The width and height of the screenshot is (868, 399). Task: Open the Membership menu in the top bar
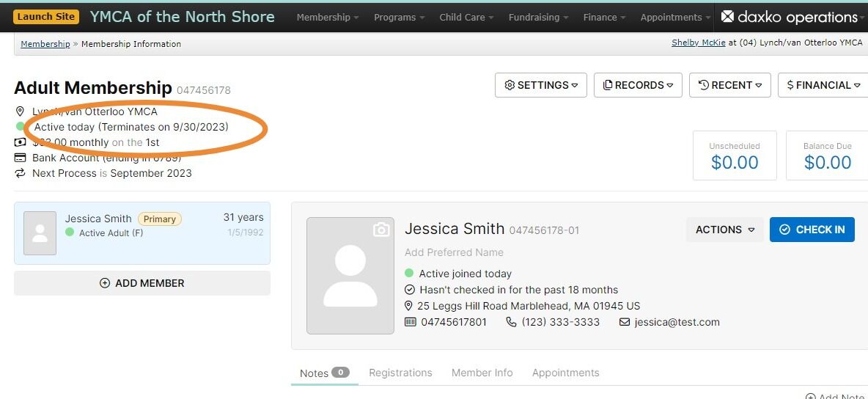pos(327,17)
